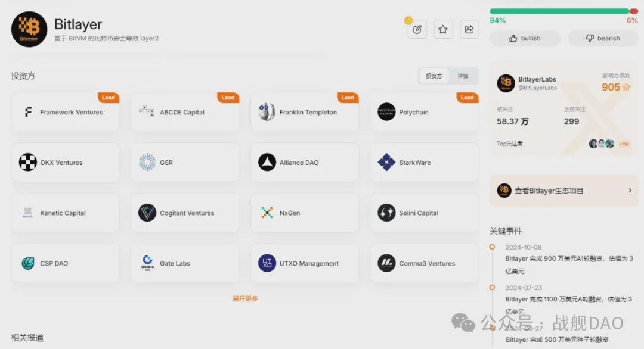This screenshot has height=349, width=644.
Task: Click the UTXO Management logo
Action: 267,263
